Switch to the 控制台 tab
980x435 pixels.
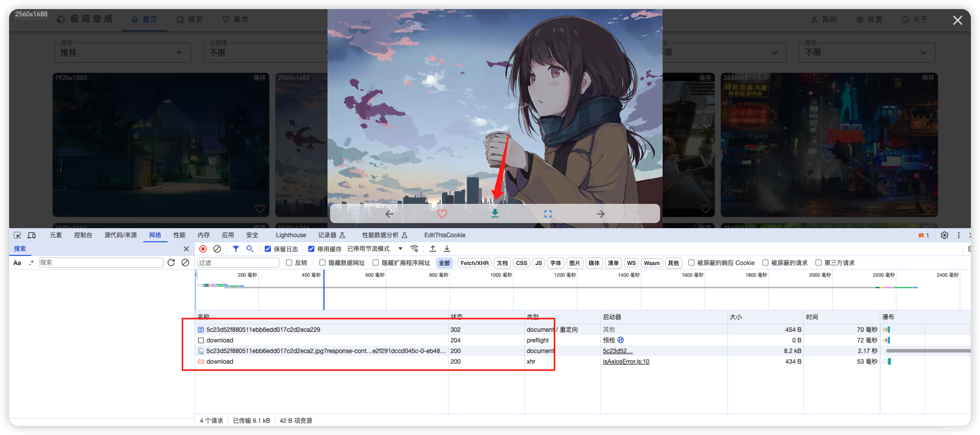point(83,235)
